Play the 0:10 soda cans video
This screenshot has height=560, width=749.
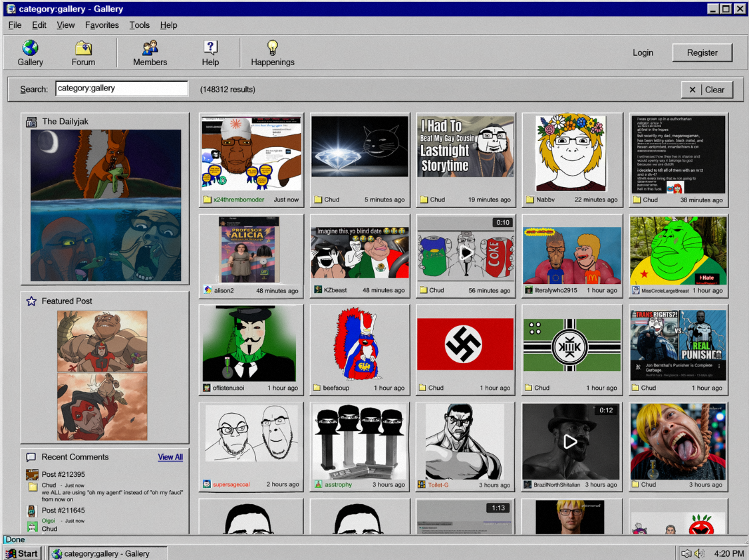coord(466,253)
